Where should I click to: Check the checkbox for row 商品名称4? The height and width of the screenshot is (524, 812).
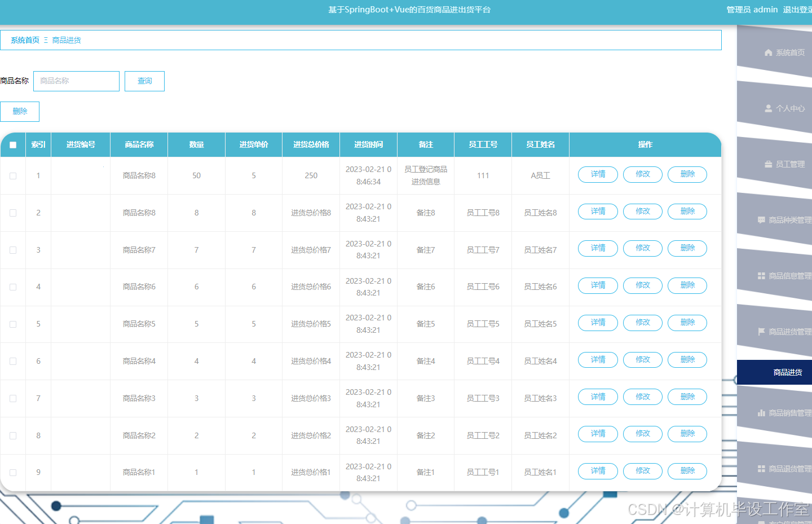coord(13,361)
